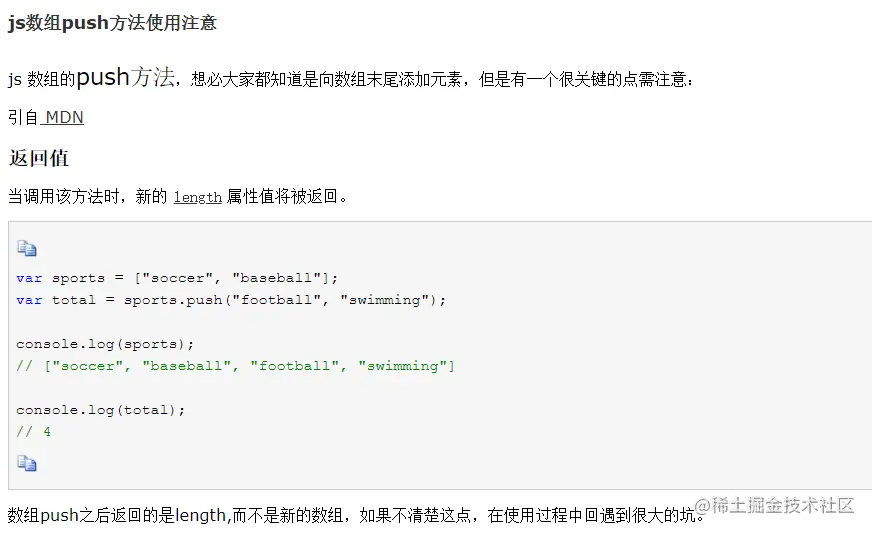Click the 'var sports' declaration code line

tap(177, 278)
